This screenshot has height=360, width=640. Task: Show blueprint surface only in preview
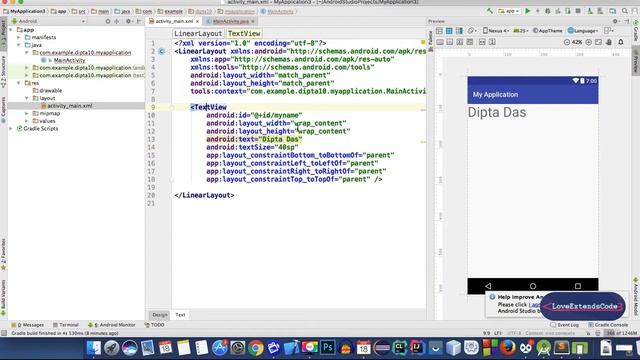449,31
